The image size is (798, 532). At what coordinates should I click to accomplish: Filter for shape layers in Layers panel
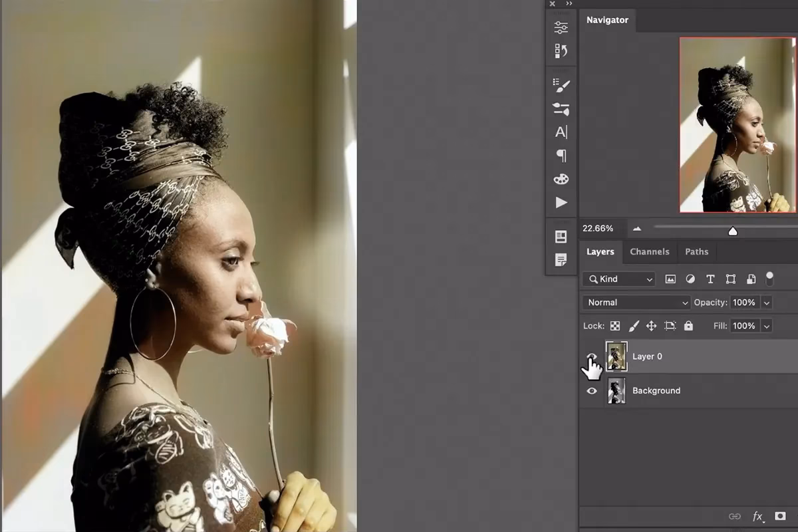(730, 279)
